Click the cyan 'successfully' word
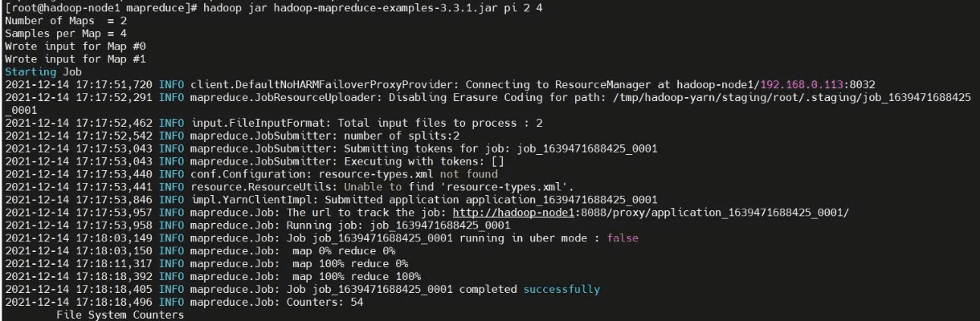 pos(561,289)
